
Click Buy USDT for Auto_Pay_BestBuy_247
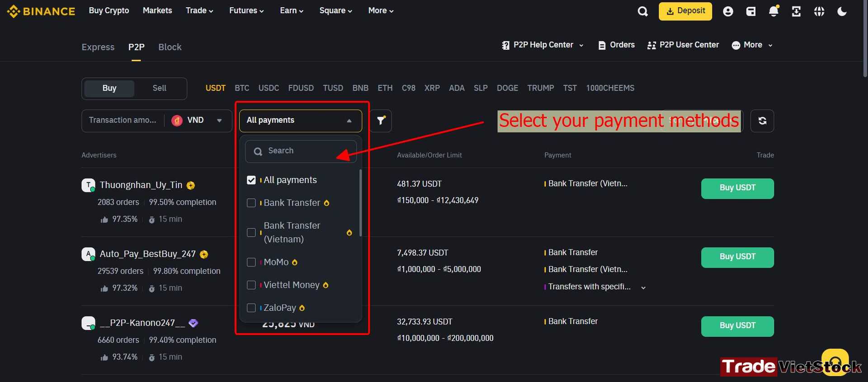[x=737, y=257]
